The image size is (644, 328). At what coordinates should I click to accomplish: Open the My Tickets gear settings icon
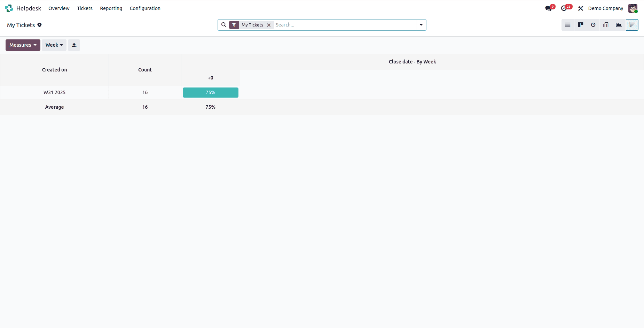[40, 25]
